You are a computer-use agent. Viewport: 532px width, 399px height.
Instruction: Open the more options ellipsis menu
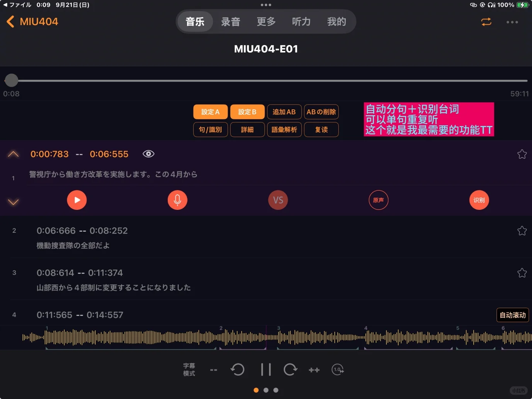pos(512,22)
